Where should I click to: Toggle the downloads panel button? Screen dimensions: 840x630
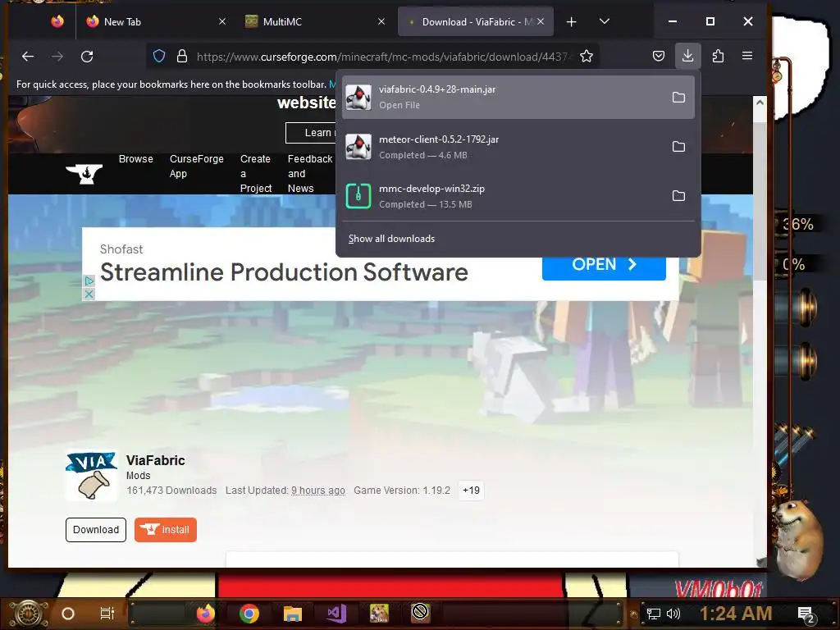pyautogui.click(x=688, y=56)
